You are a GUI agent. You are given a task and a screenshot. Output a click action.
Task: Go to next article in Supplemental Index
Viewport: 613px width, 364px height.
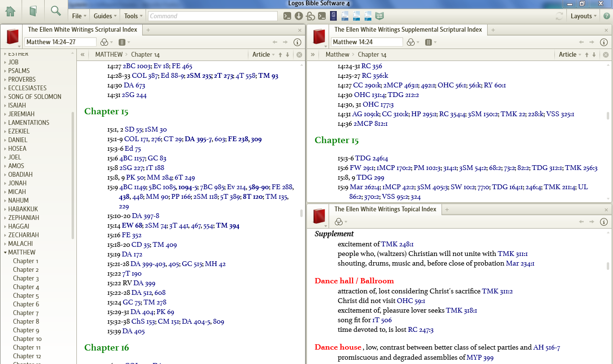[594, 55]
